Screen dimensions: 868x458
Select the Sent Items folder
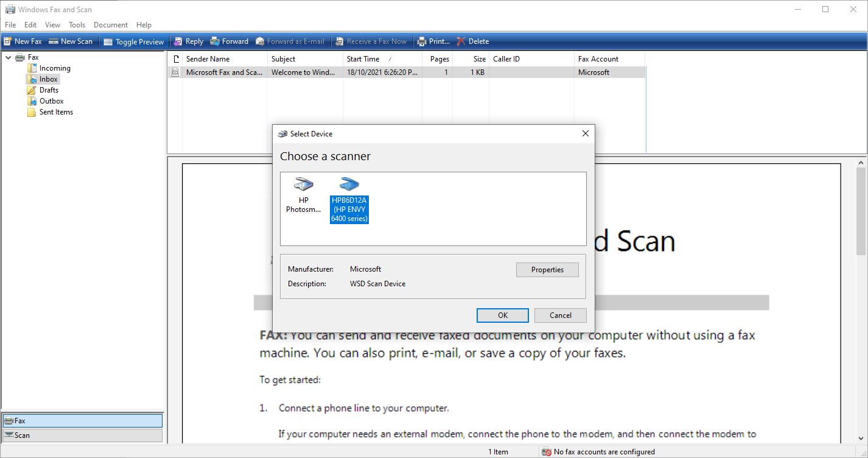coord(56,112)
